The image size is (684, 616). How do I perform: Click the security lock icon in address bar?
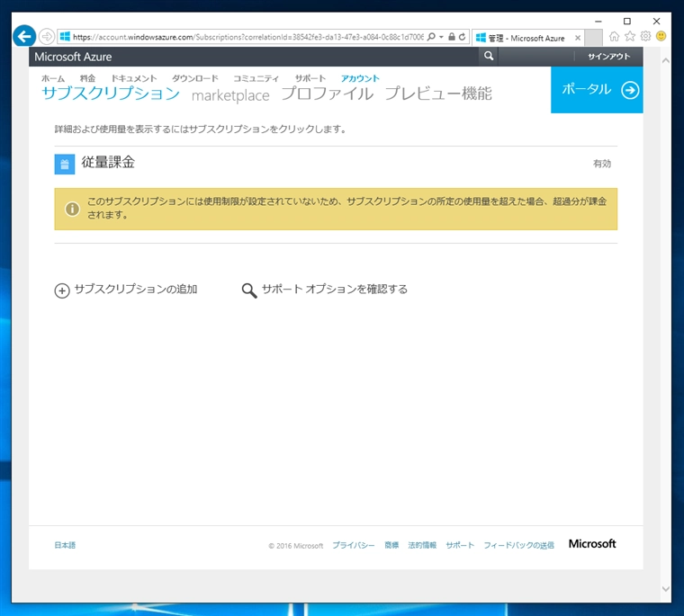click(x=452, y=37)
